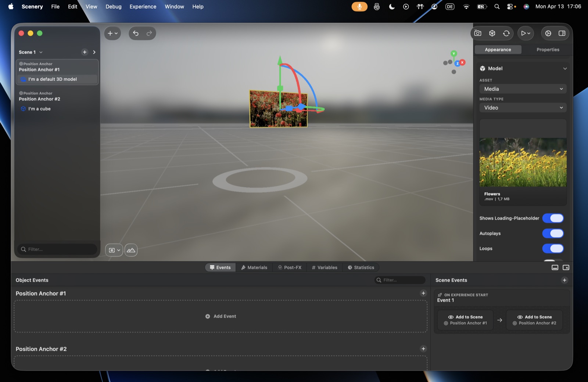Switch to the Appearance tab

coord(498,50)
